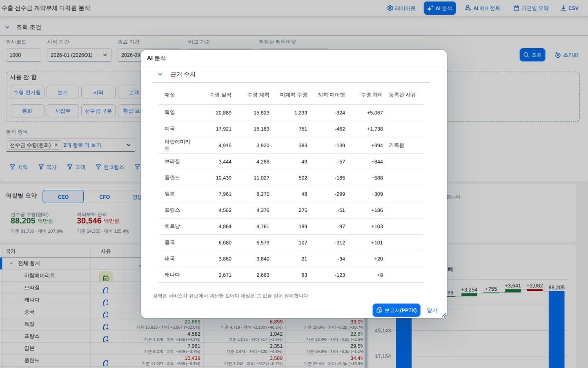
Task: Select the 분기 dimension chip
Action: [x=62, y=92]
